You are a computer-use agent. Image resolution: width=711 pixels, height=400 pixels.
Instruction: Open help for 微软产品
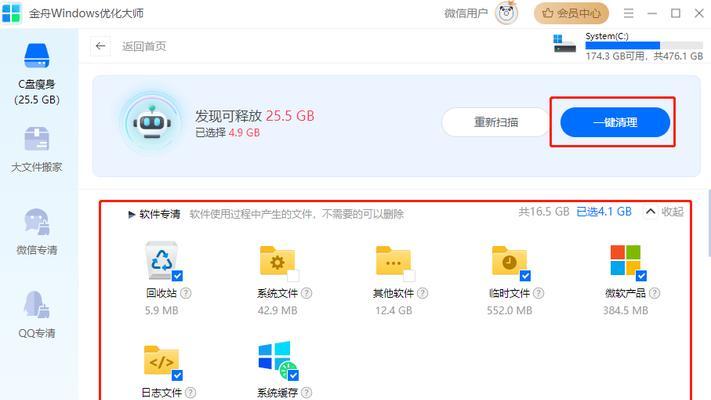coord(655,293)
